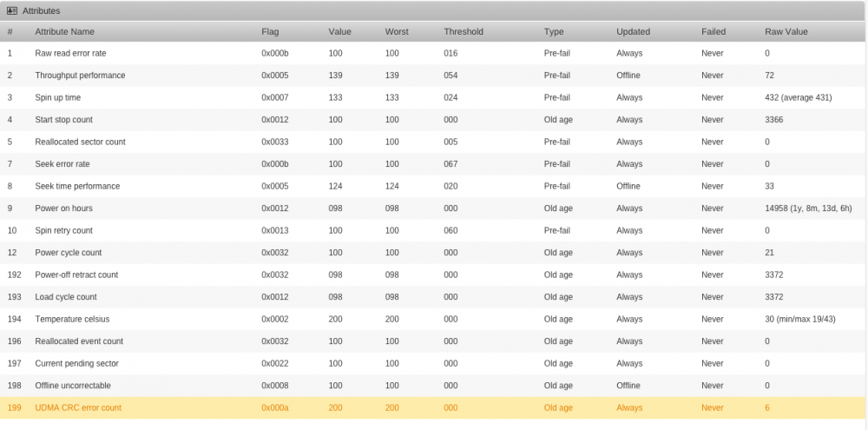Click the Attributes panel title text

[x=41, y=10]
